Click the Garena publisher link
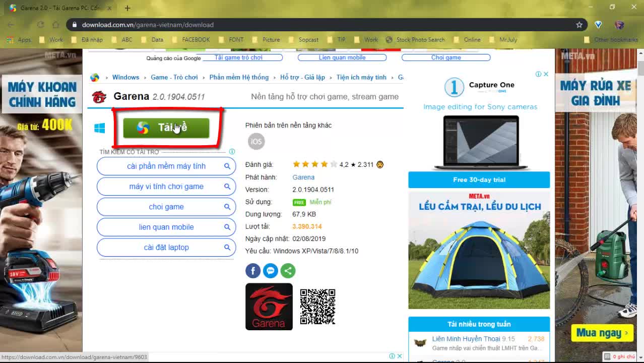This screenshot has height=363, width=644. [303, 177]
